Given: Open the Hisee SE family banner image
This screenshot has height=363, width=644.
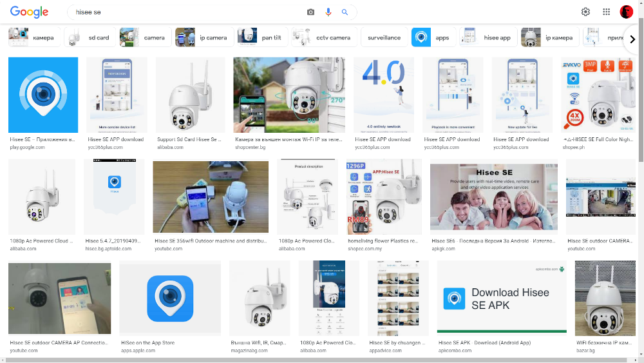Looking at the screenshot, I should (x=494, y=197).
